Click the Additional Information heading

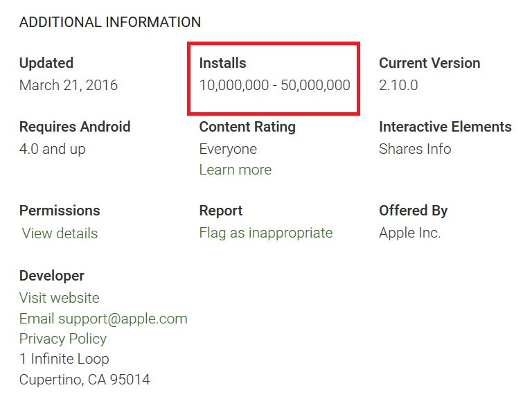tap(110, 22)
